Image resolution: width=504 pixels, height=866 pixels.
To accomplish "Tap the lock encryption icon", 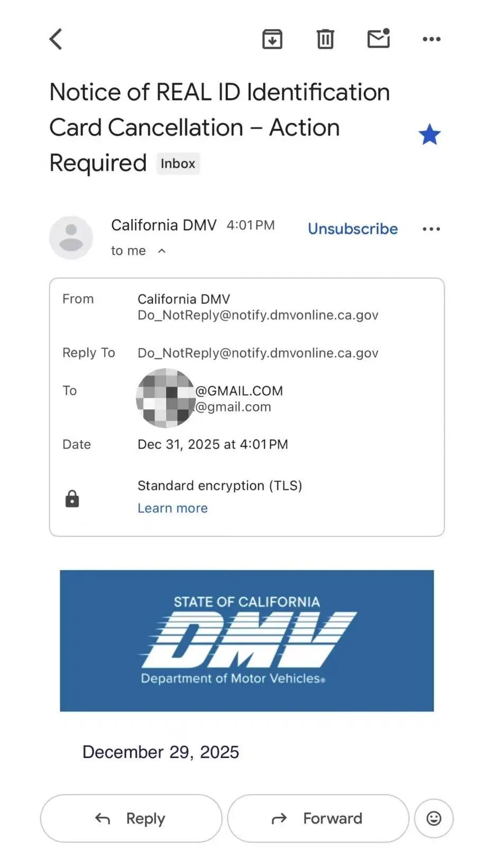I will click(72, 499).
